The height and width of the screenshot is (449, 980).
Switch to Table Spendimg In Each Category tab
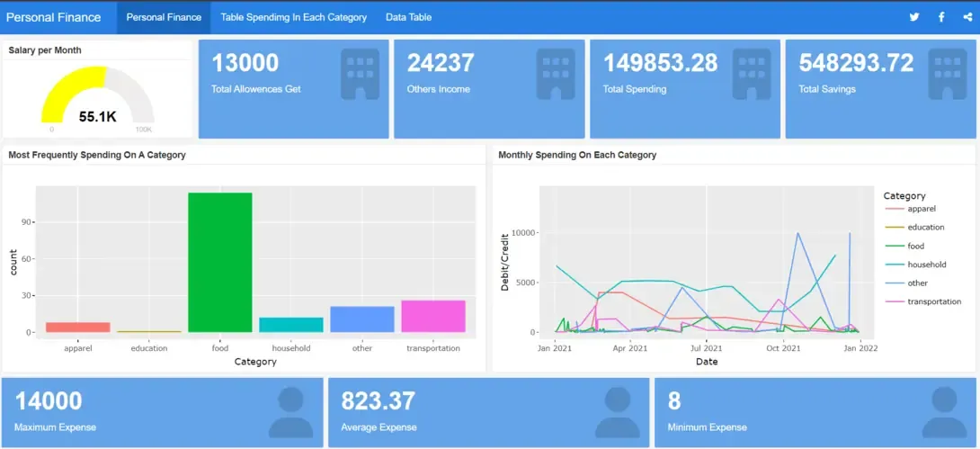(x=294, y=17)
